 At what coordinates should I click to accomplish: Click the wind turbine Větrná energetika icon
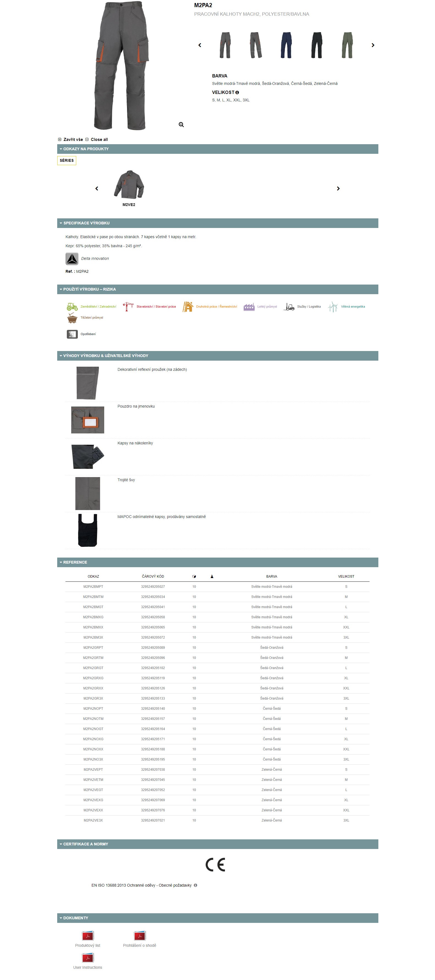pos(333,307)
